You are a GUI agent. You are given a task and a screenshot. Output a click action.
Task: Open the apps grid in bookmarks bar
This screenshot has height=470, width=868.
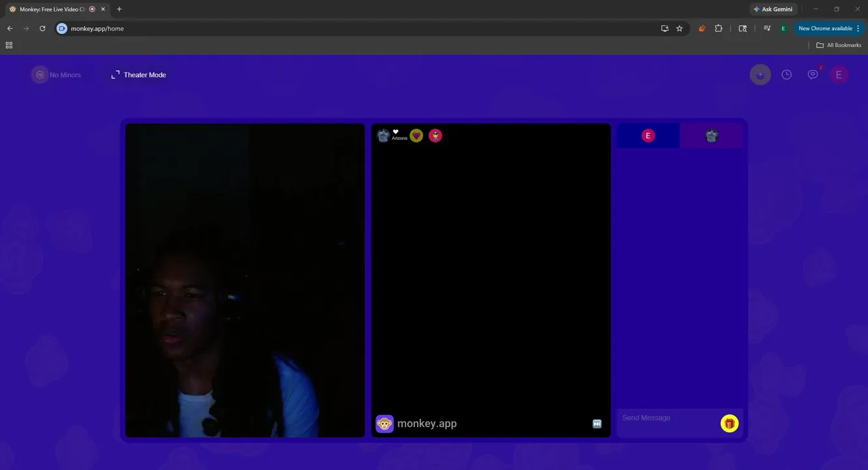[x=9, y=45]
